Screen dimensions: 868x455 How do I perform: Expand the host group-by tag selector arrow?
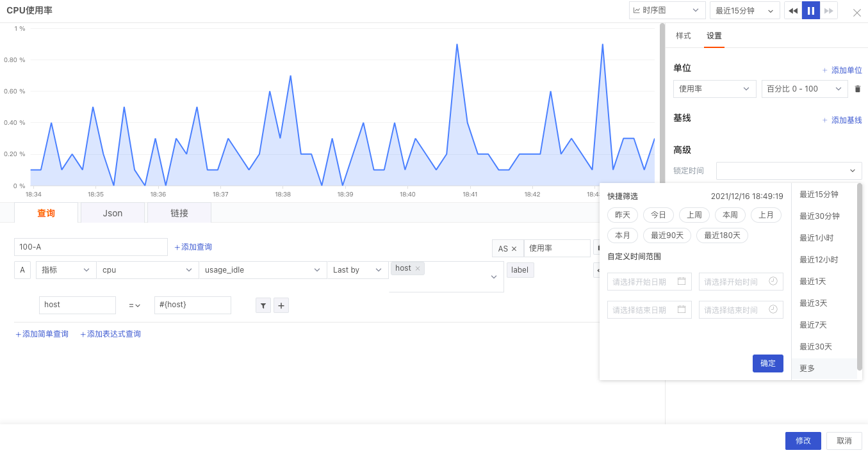click(494, 277)
